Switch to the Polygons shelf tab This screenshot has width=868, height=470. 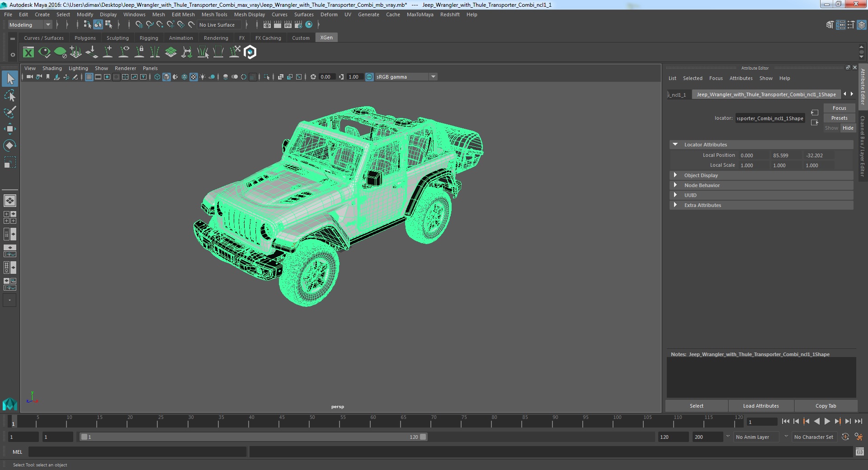[85, 38]
